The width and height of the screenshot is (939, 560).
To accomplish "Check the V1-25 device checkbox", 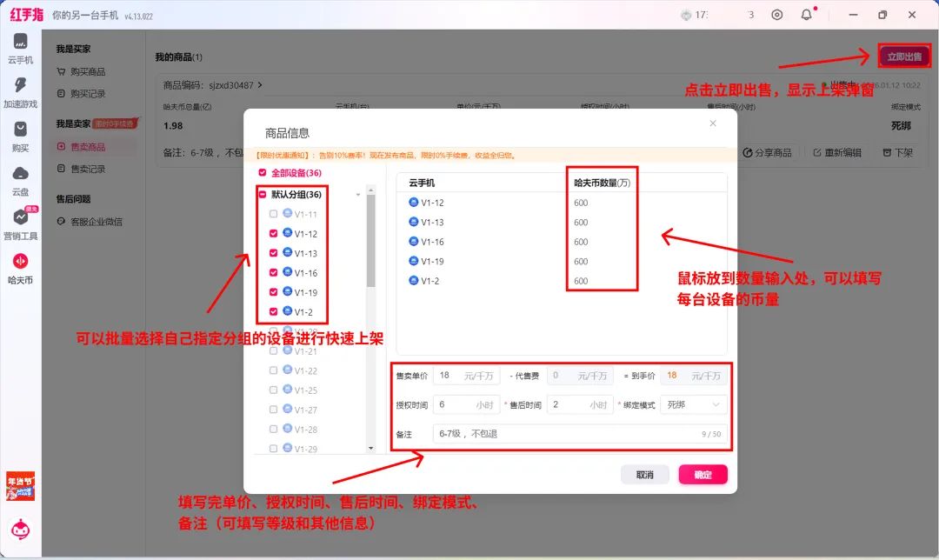I will tap(273, 390).
